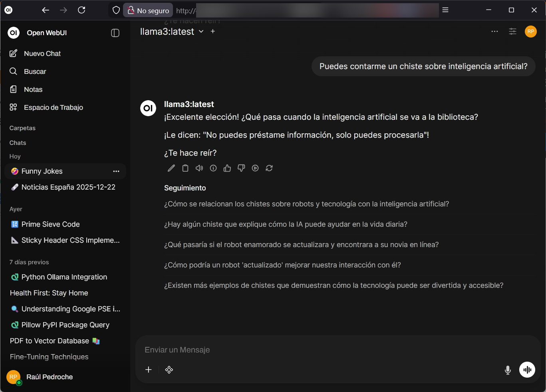Toggle the sidebar panel visibility
The height and width of the screenshot is (392, 546).
point(115,33)
